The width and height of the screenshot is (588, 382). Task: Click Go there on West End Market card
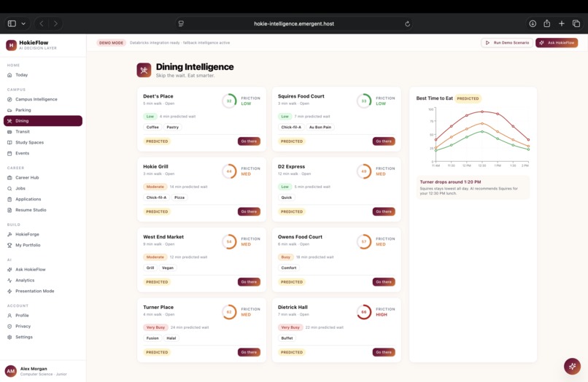point(249,282)
